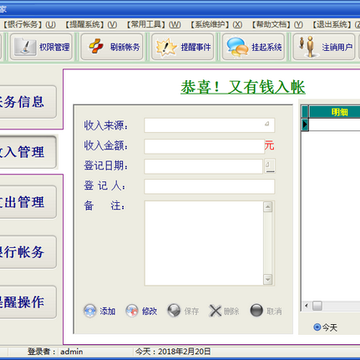Click the 今天: 2018年2月20日 status entry

(x=173, y=351)
